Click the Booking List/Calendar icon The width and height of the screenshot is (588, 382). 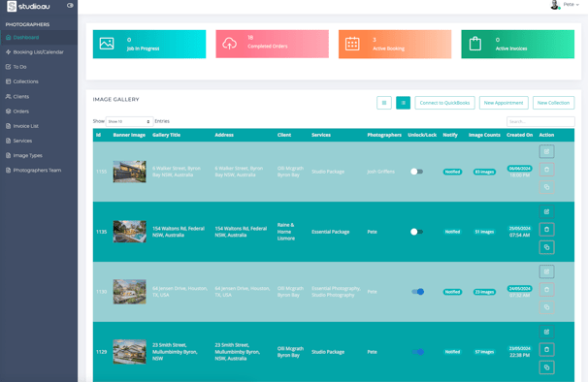coord(9,52)
